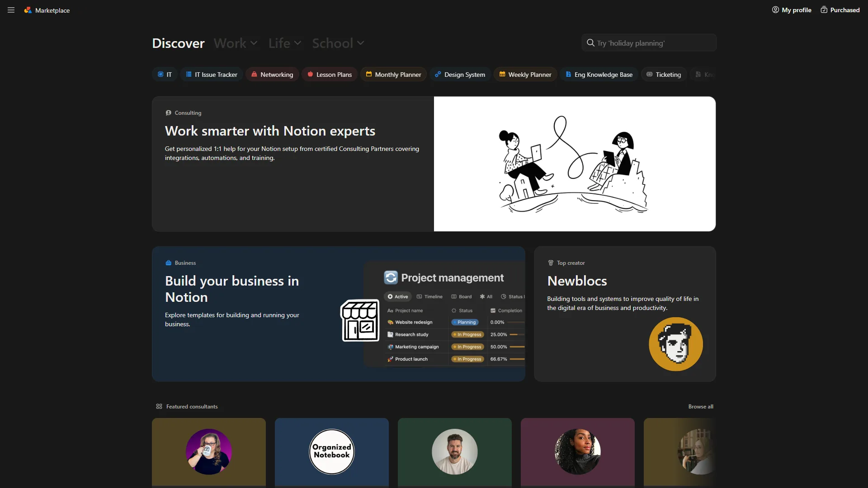Click the Newblocs creator name
Screen dimensions: 868x488
point(577,281)
